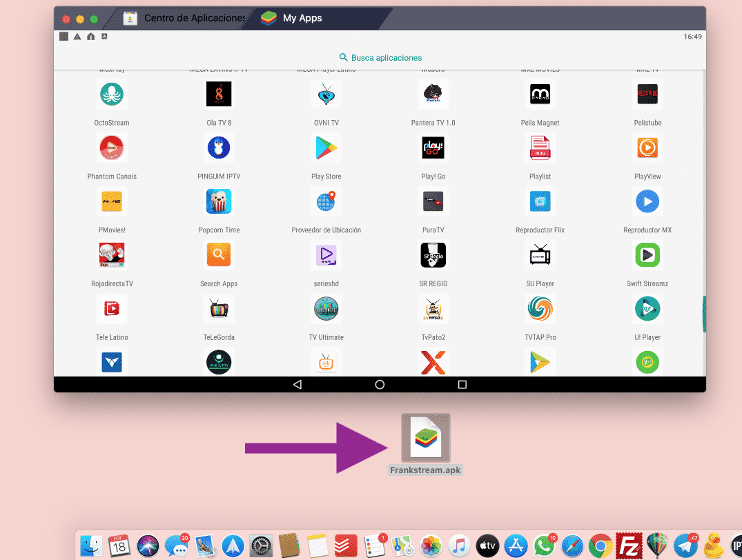Screen dimensions: 742x560
Task: Open TVTAP Pro app
Action: [540, 309]
